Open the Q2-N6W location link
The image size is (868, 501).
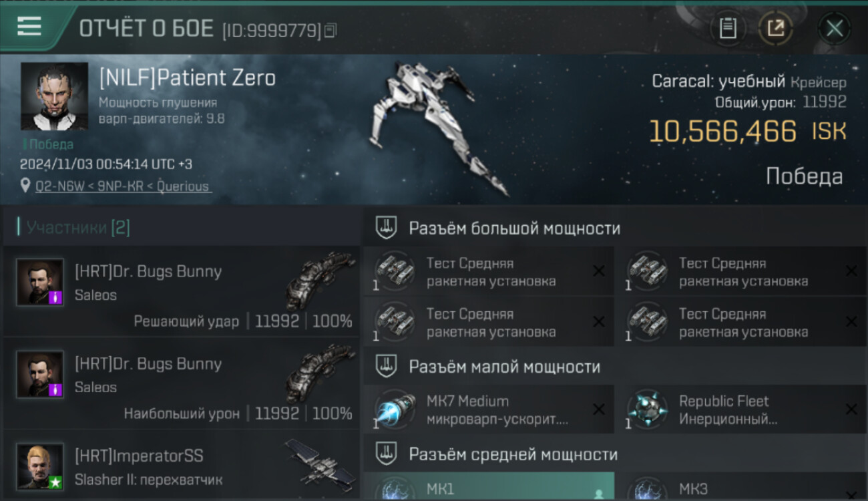[x=123, y=186]
